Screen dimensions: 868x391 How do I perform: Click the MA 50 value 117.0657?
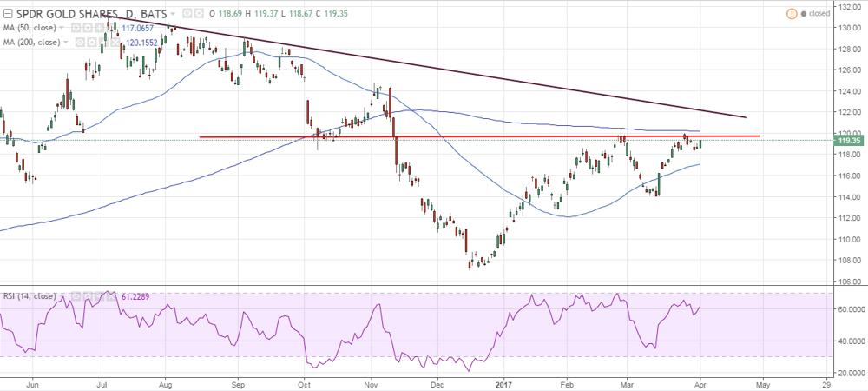point(138,28)
